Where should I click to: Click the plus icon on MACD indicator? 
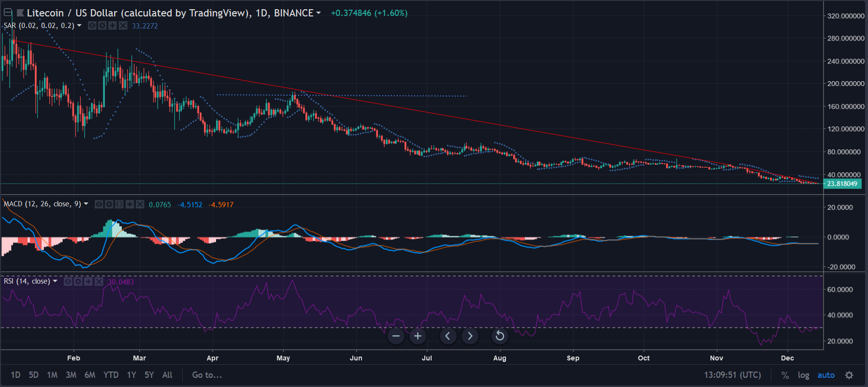tap(130, 204)
